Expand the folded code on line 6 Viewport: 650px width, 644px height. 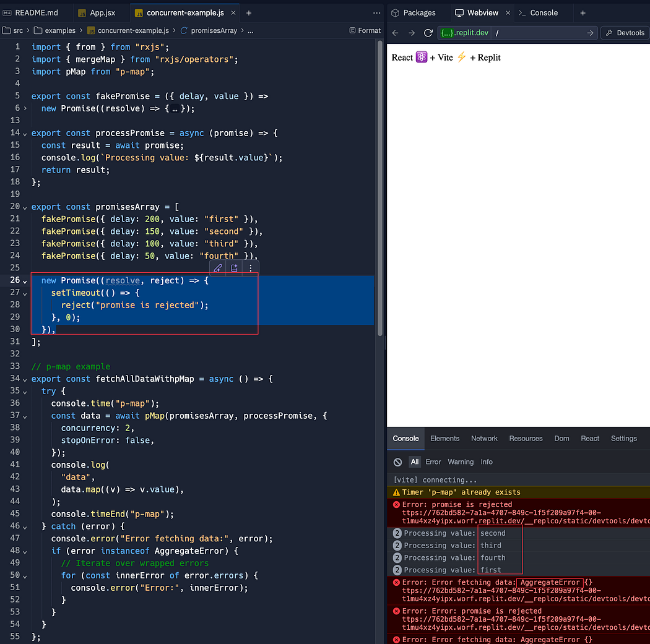(25, 108)
